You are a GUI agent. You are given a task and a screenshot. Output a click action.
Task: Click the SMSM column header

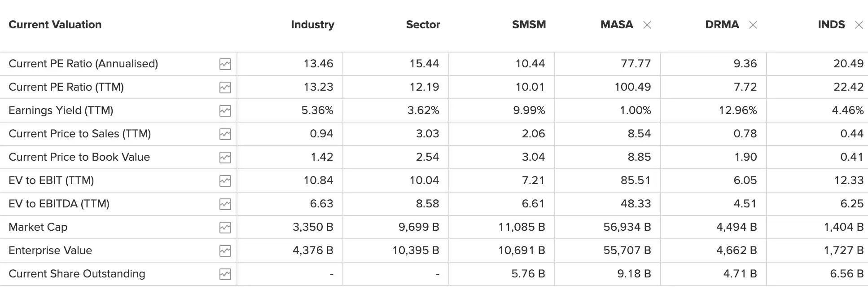coord(529,25)
